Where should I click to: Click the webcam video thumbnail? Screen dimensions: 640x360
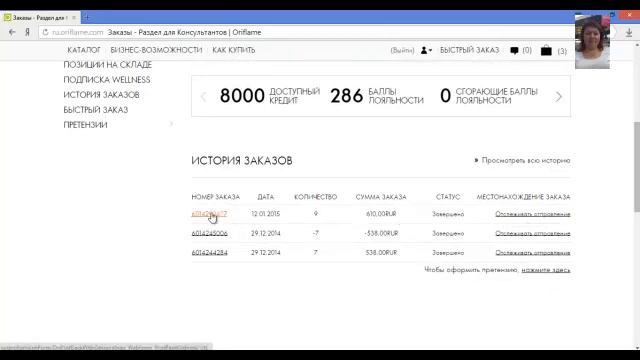[x=592, y=42]
